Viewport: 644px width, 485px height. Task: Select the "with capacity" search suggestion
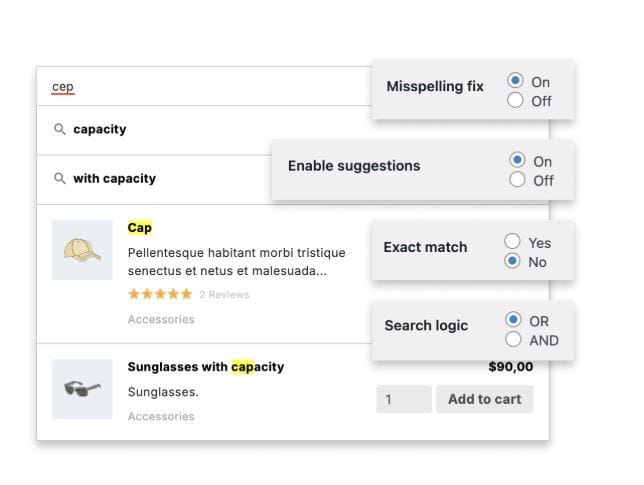(115, 179)
